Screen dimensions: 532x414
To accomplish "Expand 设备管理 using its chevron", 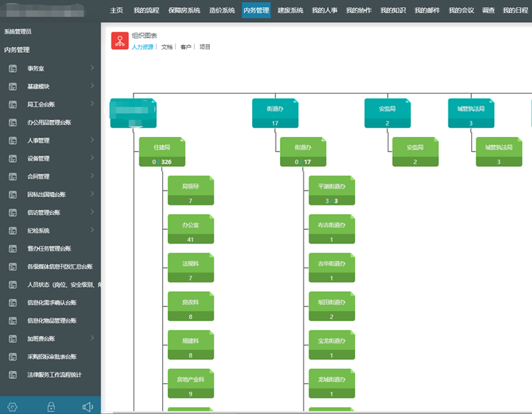I will (92, 158).
